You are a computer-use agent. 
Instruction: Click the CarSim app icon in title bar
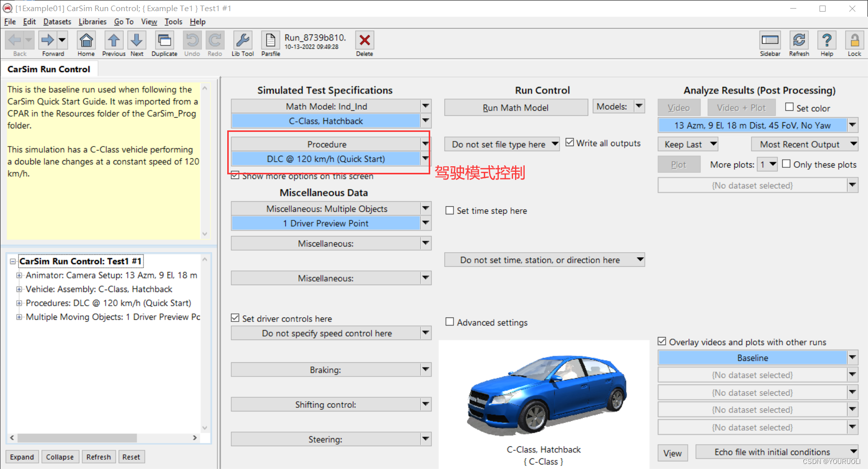(8, 8)
